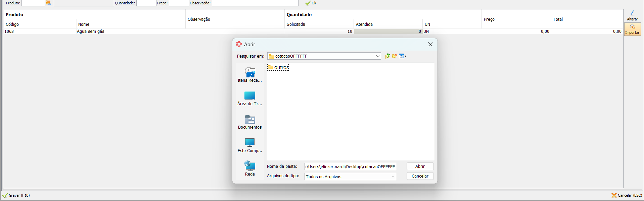Select Este Computador in sidebar
Screen dimensions: 644x201
250,145
